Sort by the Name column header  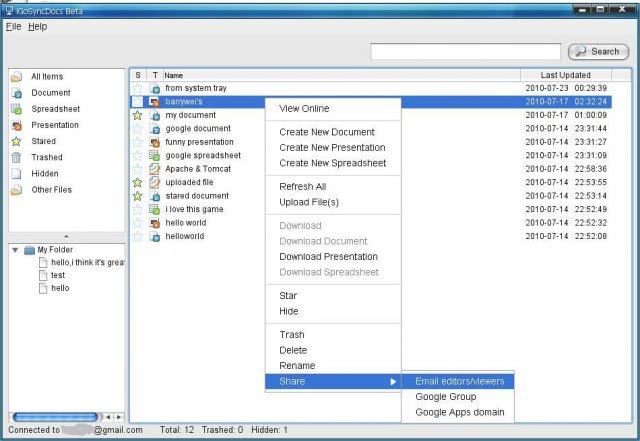click(x=342, y=76)
